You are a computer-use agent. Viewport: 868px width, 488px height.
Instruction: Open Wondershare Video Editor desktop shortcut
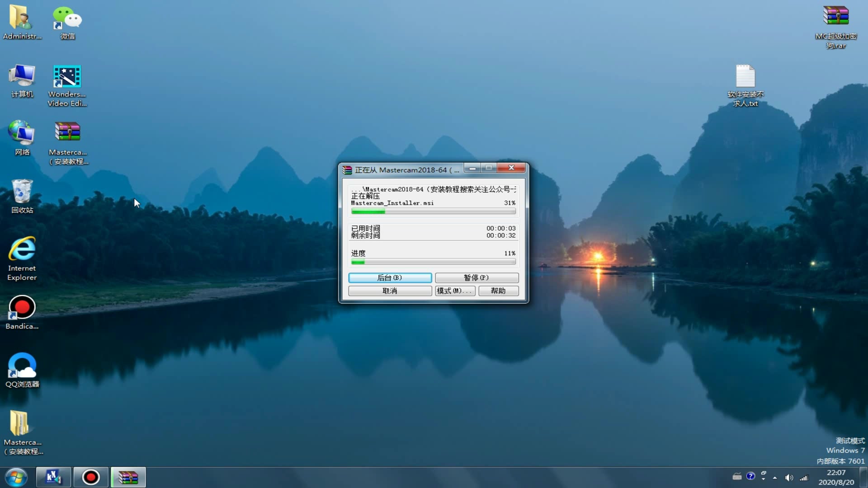(x=67, y=85)
